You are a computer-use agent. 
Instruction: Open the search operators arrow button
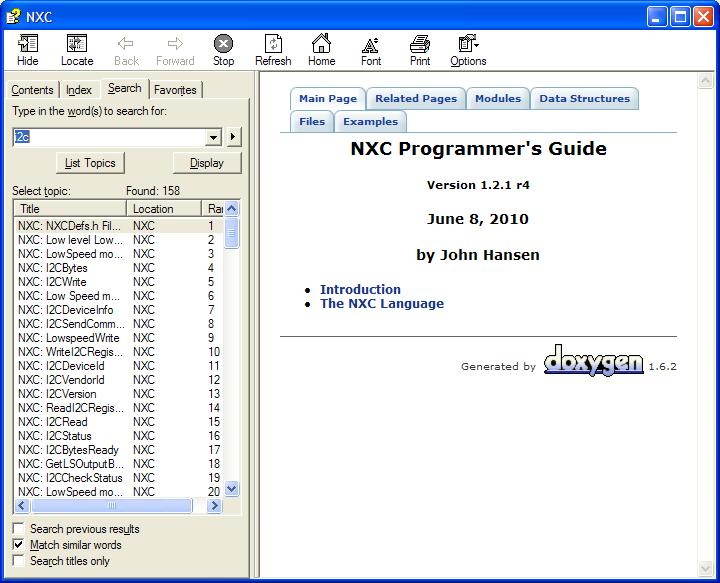pos(233,137)
